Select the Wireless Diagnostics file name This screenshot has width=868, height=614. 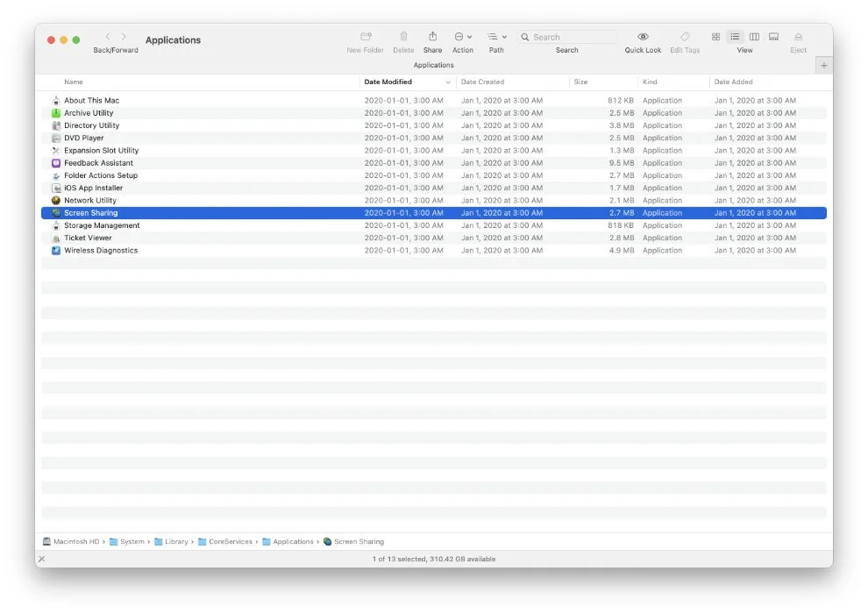[x=101, y=250]
